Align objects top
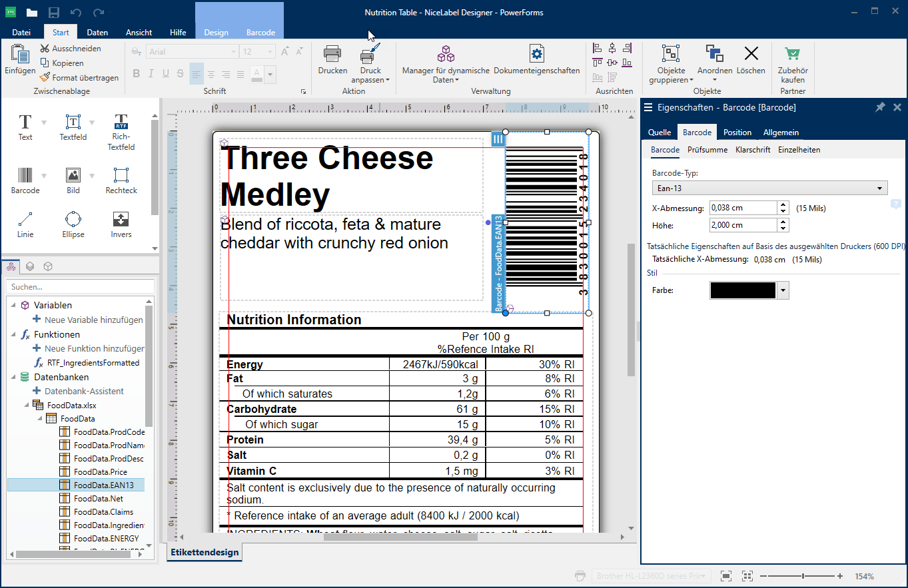The height and width of the screenshot is (588, 908). click(x=597, y=63)
